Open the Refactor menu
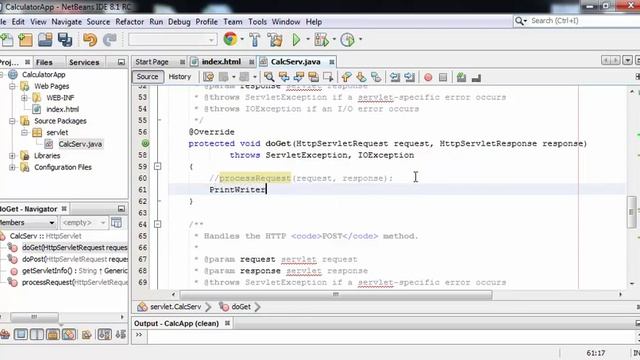The height and width of the screenshot is (360, 640). 129,22
